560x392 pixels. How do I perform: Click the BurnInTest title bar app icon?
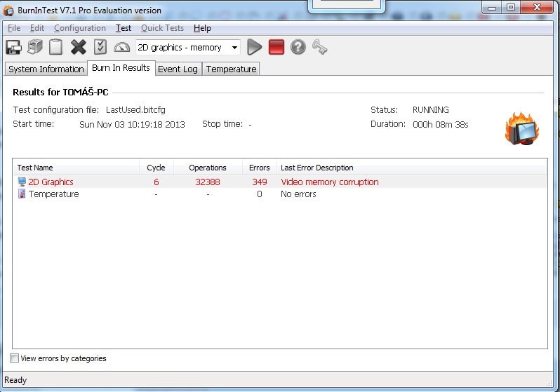coord(8,11)
